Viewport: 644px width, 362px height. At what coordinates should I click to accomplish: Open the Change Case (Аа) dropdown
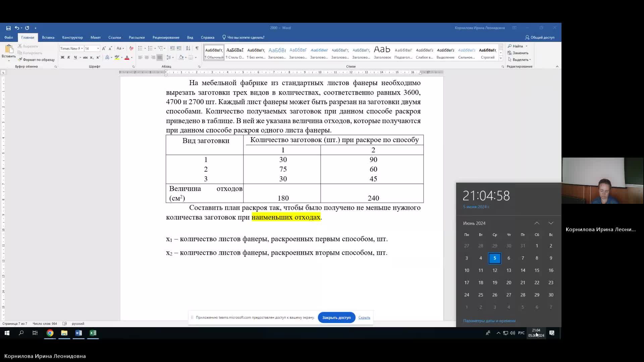120,48
